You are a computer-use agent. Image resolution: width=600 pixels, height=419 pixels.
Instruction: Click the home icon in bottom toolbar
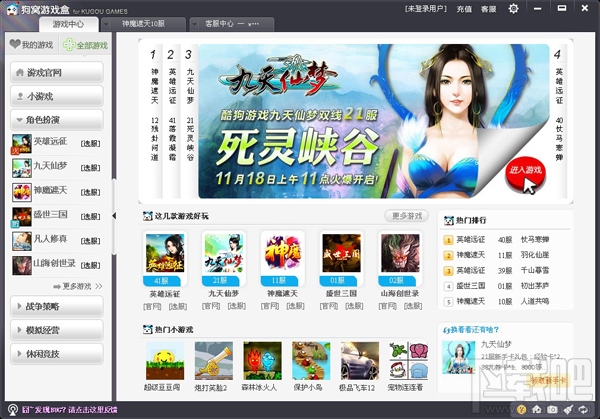(x=536, y=409)
